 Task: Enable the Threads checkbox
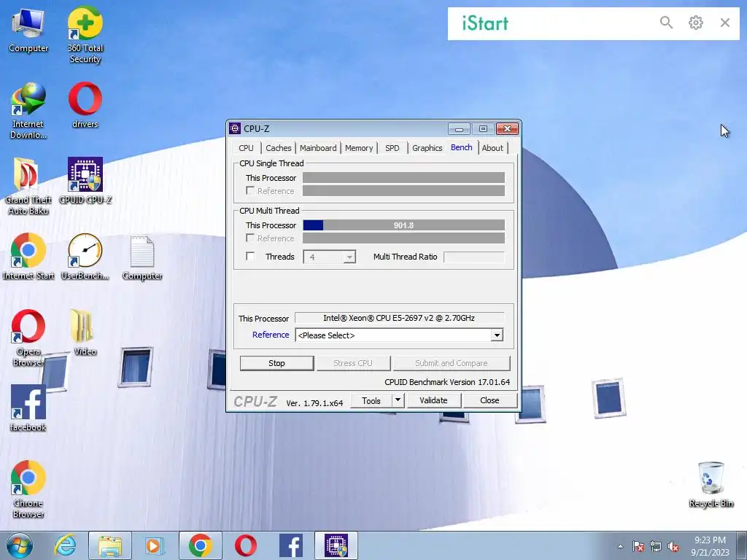click(x=250, y=256)
